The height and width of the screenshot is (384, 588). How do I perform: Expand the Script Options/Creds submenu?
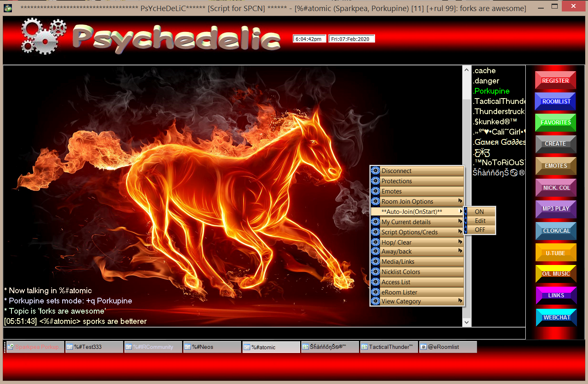[x=460, y=232]
